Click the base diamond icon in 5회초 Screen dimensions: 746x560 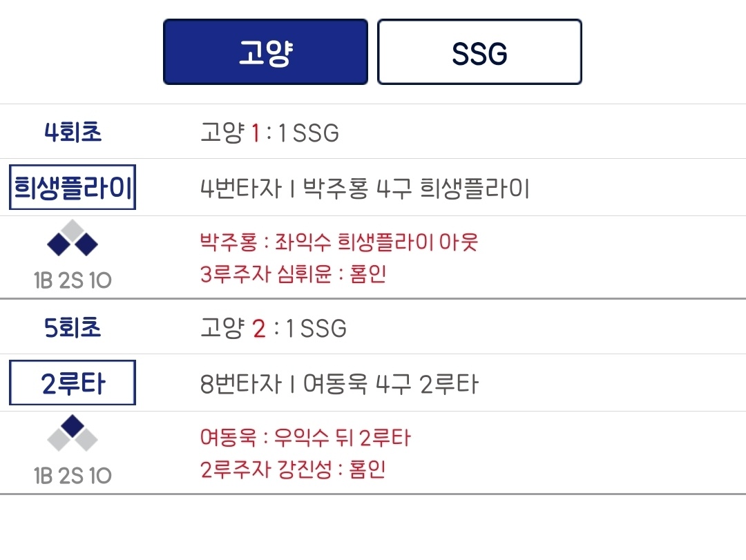[73, 433]
